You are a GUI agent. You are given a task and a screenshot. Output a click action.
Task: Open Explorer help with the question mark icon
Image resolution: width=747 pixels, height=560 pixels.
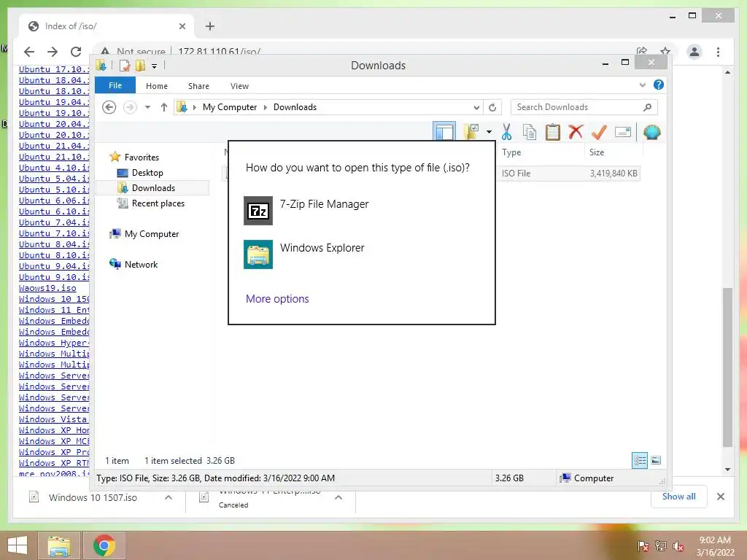659,85
